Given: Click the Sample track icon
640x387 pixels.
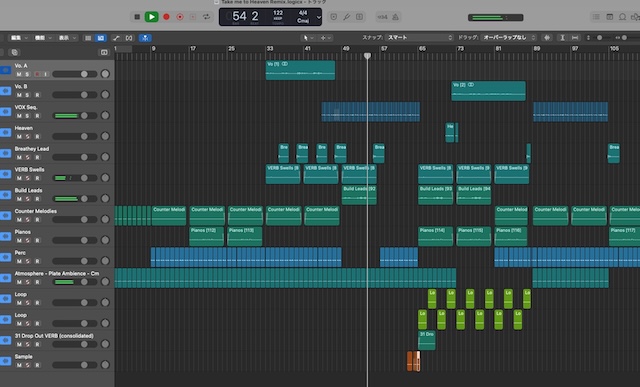Looking at the screenshot, I should (x=6, y=361).
